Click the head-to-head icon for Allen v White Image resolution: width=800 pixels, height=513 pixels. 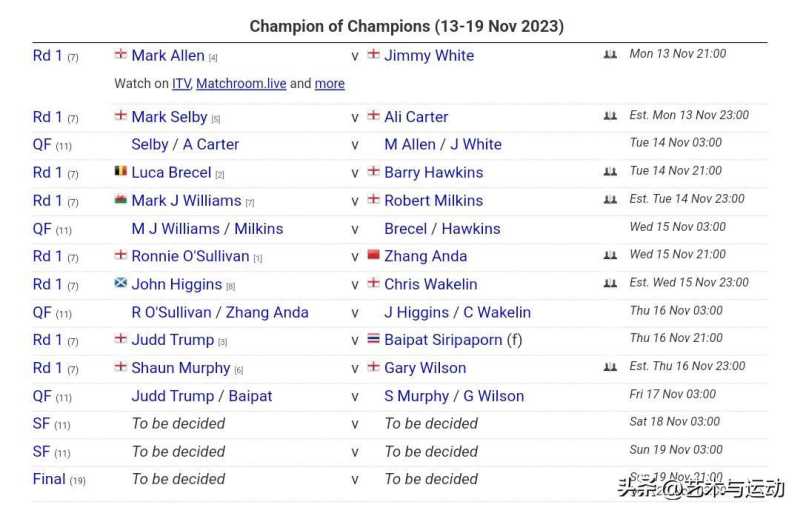[x=610, y=55]
